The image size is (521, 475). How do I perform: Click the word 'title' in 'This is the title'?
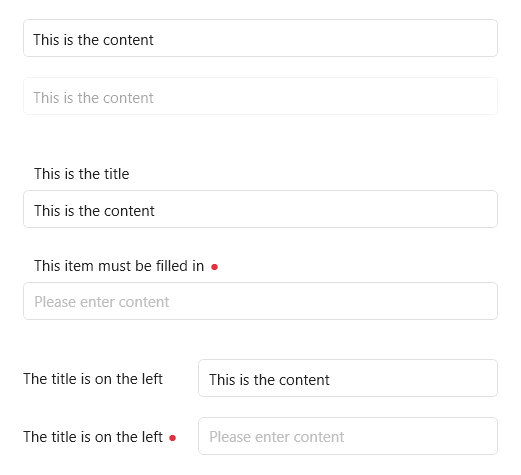tap(117, 174)
